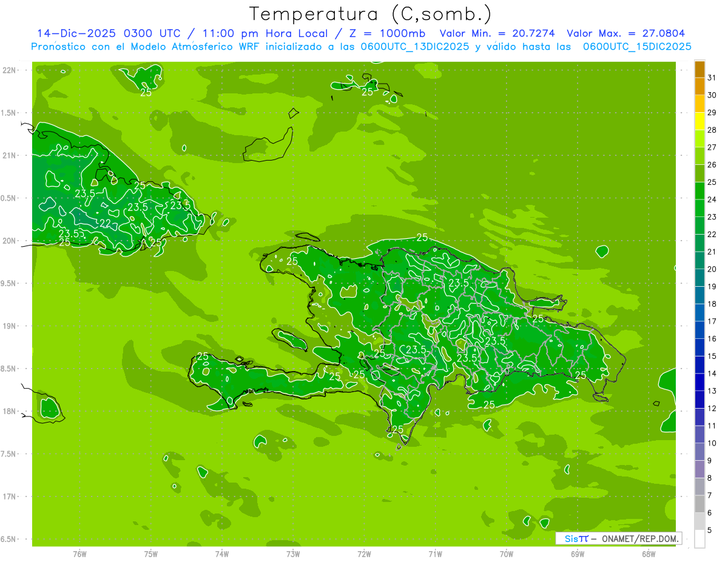Click the 76W longitude axis label
728x562 pixels.
pos(79,554)
